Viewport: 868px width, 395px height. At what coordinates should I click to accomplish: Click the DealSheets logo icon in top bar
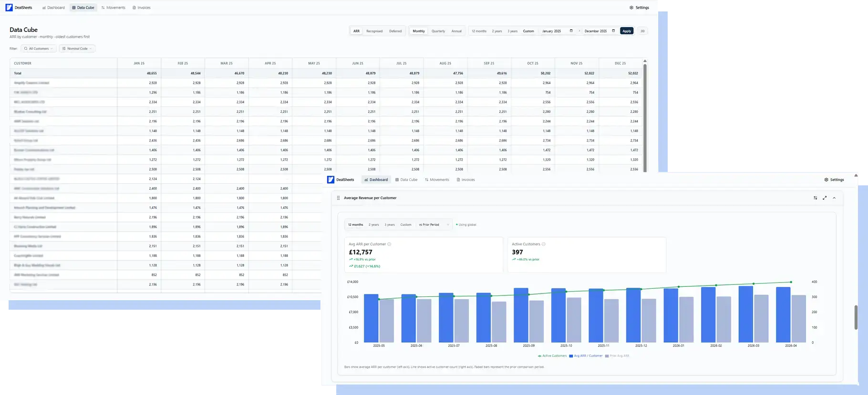point(9,8)
